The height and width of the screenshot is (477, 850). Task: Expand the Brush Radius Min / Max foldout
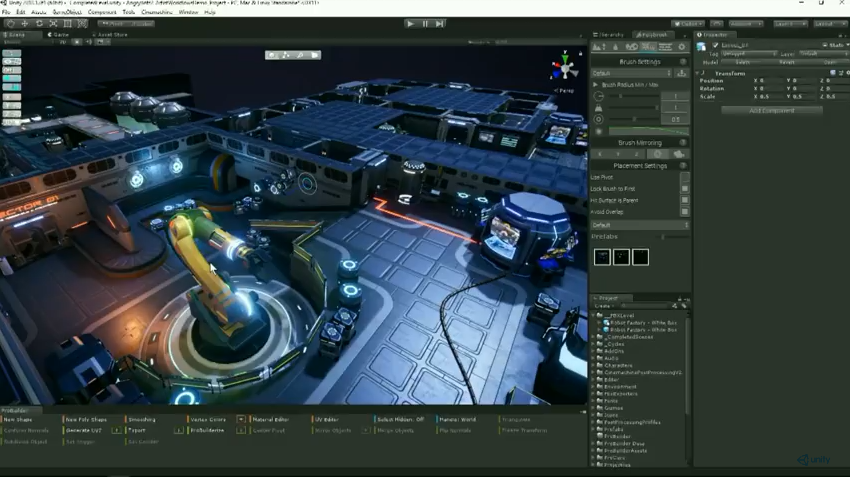596,85
